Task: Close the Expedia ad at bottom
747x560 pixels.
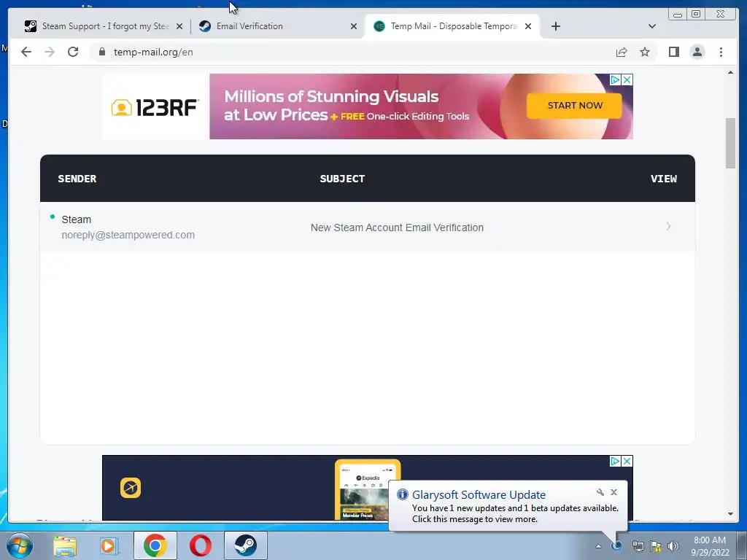Action: tap(627, 461)
